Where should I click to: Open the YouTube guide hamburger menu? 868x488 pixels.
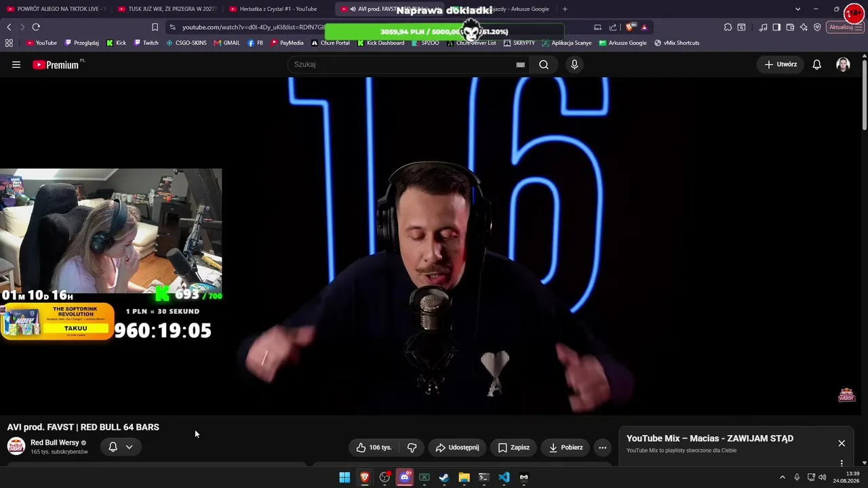click(x=16, y=64)
